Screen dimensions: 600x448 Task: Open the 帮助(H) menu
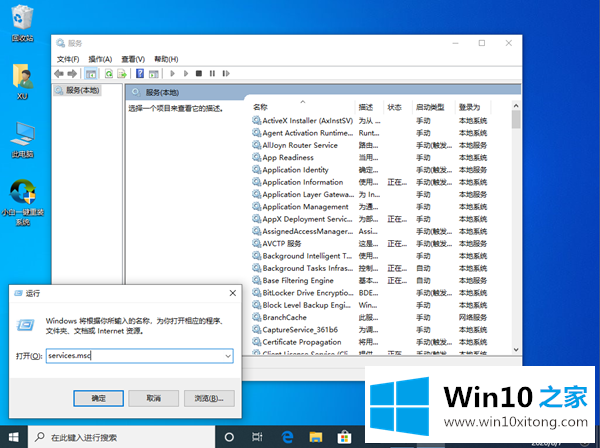(166, 59)
